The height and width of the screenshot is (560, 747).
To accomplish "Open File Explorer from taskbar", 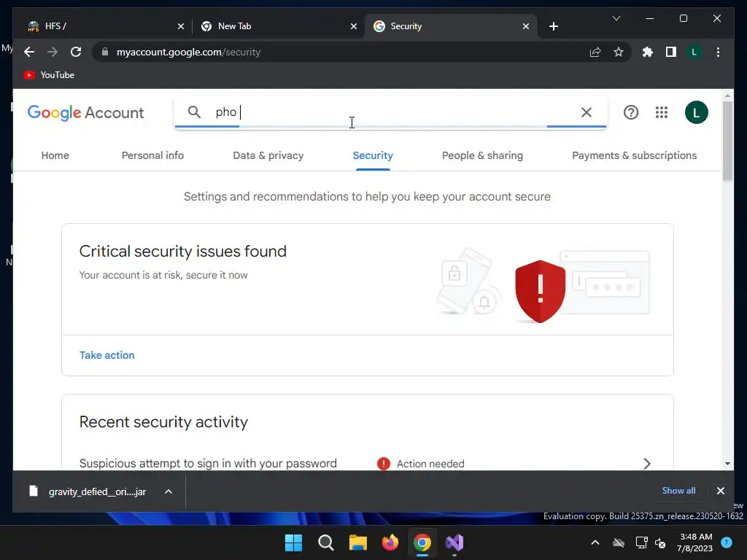I will 357,542.
